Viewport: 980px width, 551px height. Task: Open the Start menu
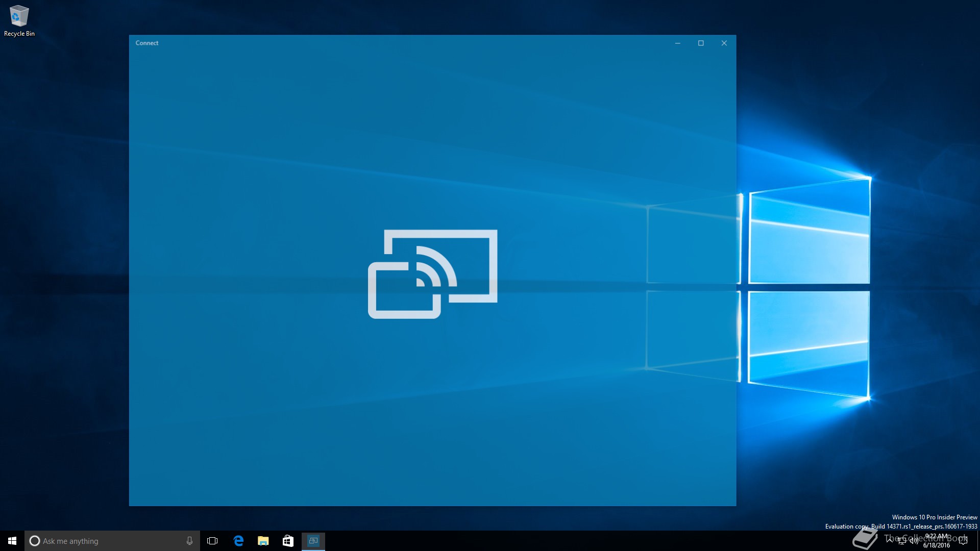click(12, 541)
